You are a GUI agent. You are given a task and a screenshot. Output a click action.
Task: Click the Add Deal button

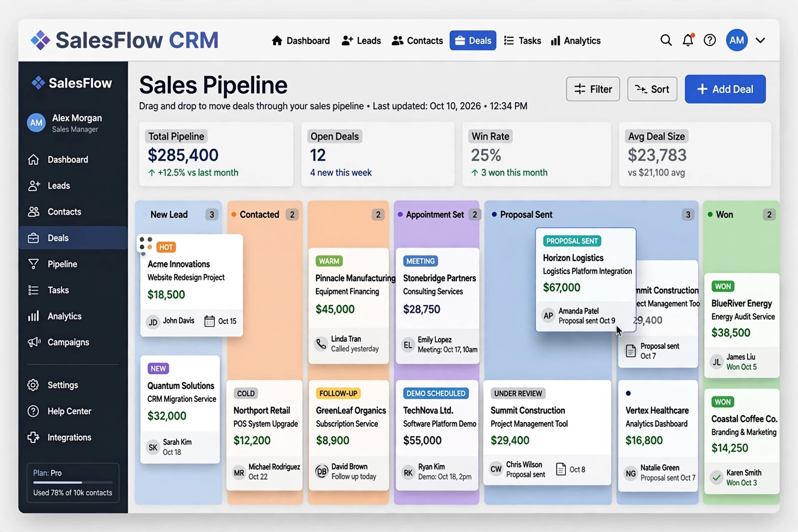pos(725,89)
